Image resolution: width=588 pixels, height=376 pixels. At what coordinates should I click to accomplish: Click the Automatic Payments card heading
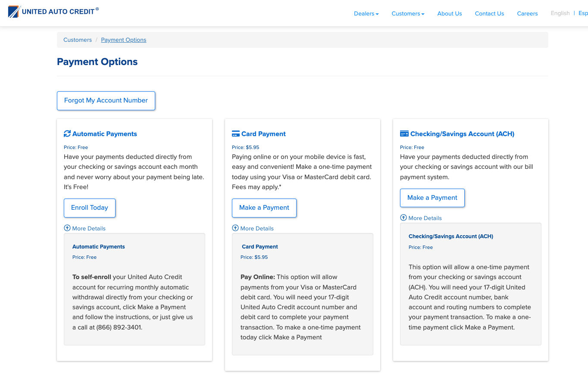coord(105,134)
